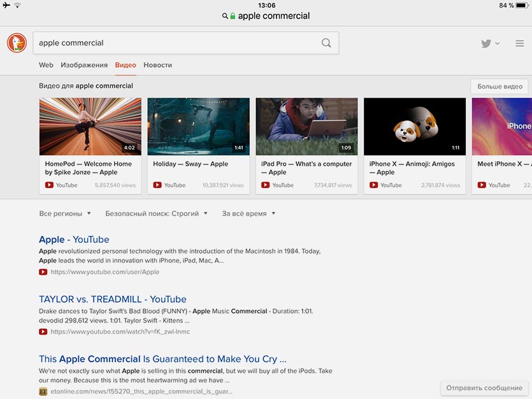Tap the Wi-Fi icon in status bar
Viewport: 532px width, 399px height.
pyautogui.click(x=18, y=5)
